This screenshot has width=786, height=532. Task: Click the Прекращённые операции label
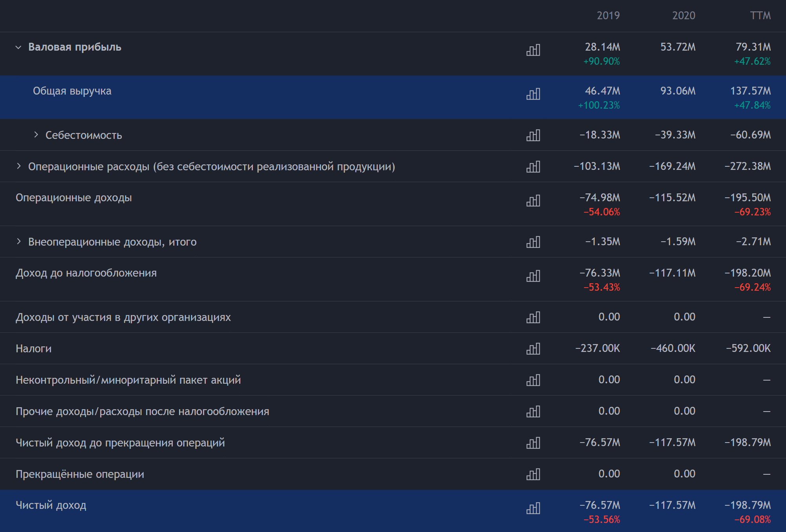click(x=80, y=474)
